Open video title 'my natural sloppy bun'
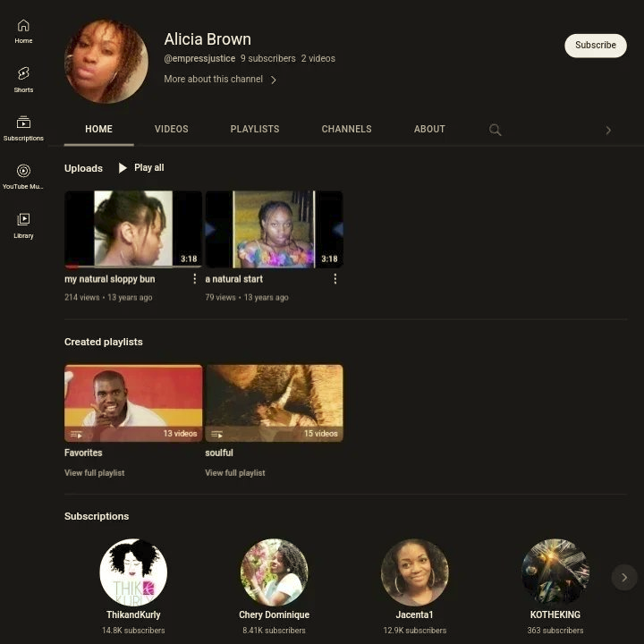The image size is (644, 644). 110,279
